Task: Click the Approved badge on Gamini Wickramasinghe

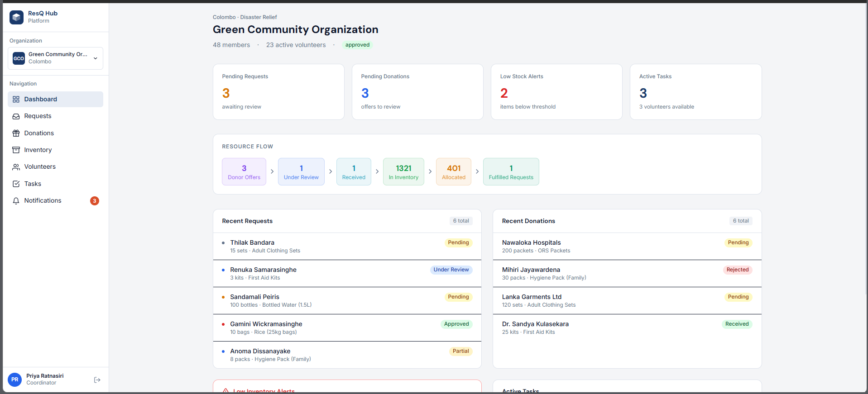Action: tap(456, 324)
